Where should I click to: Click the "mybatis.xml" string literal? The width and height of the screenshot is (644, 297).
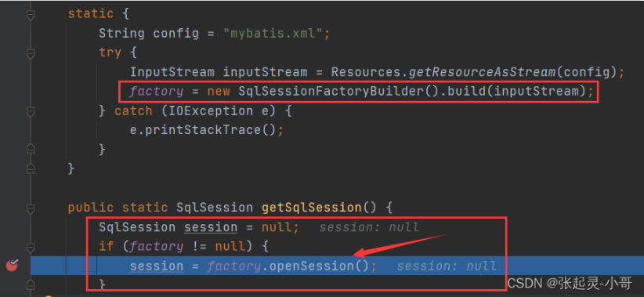pyautogui.click(x=274, y=33)
